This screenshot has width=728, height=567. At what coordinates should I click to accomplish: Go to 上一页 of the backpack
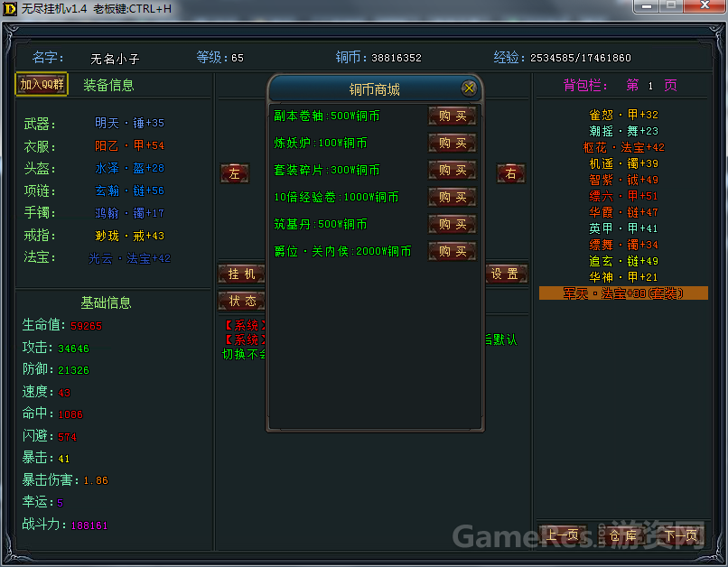(x=564, y=534)
